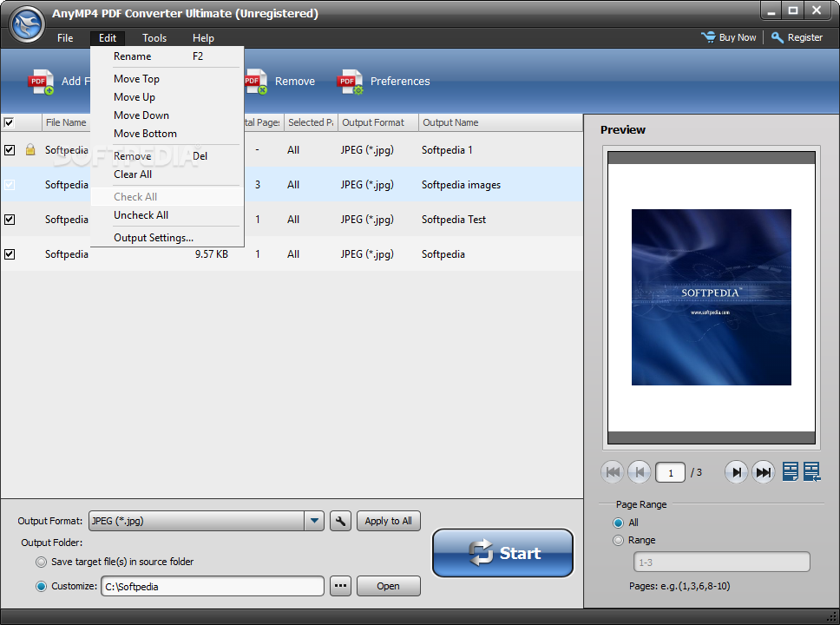Click the Output Format column header
This screenshot has width=840, height=625.
click(378, 122)
